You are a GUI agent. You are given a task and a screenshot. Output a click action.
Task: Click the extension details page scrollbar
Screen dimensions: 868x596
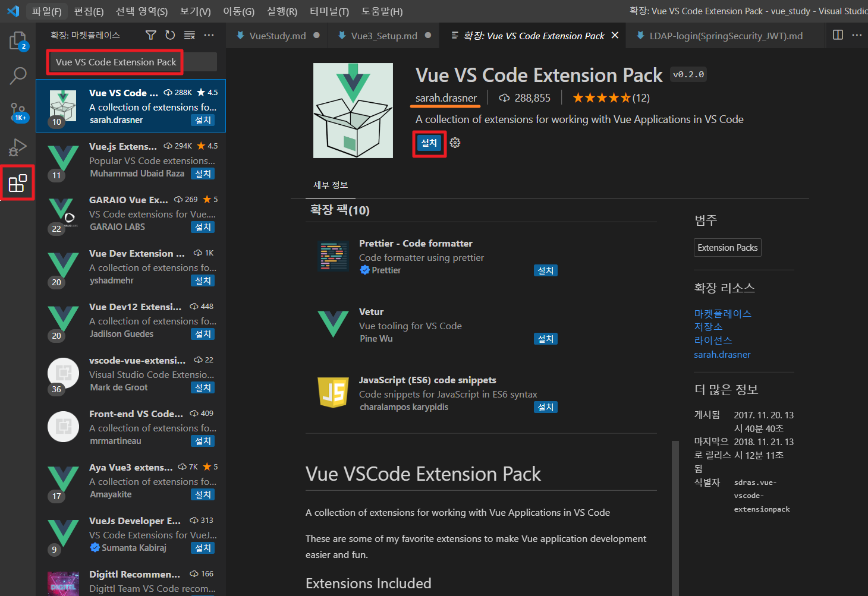click(x=675, y=518)
